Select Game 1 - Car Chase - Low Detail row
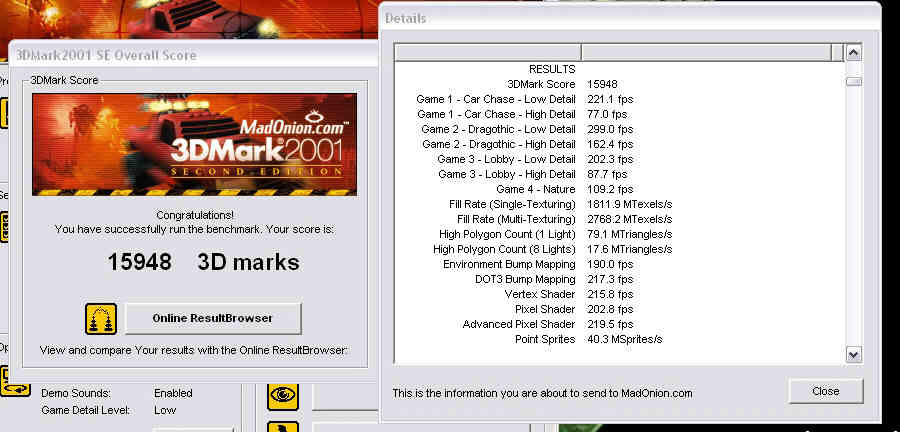The height and width of the screenshot is (432, 900). [x=619, y=99]
